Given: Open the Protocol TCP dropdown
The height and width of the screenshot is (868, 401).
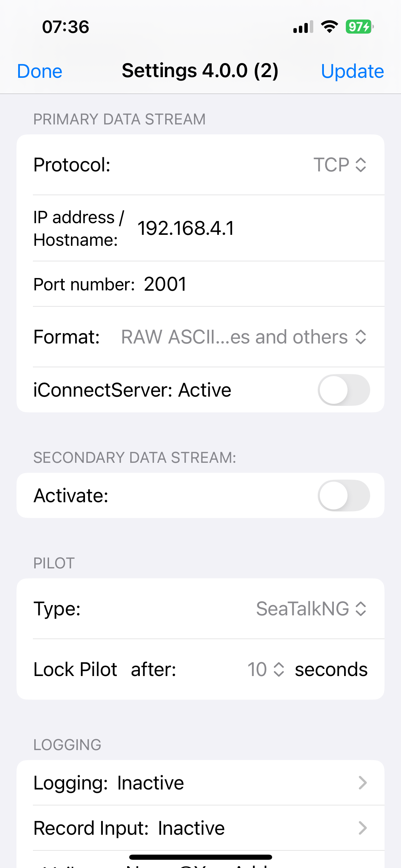Looking at the screenshot, I should pos(340,165).
